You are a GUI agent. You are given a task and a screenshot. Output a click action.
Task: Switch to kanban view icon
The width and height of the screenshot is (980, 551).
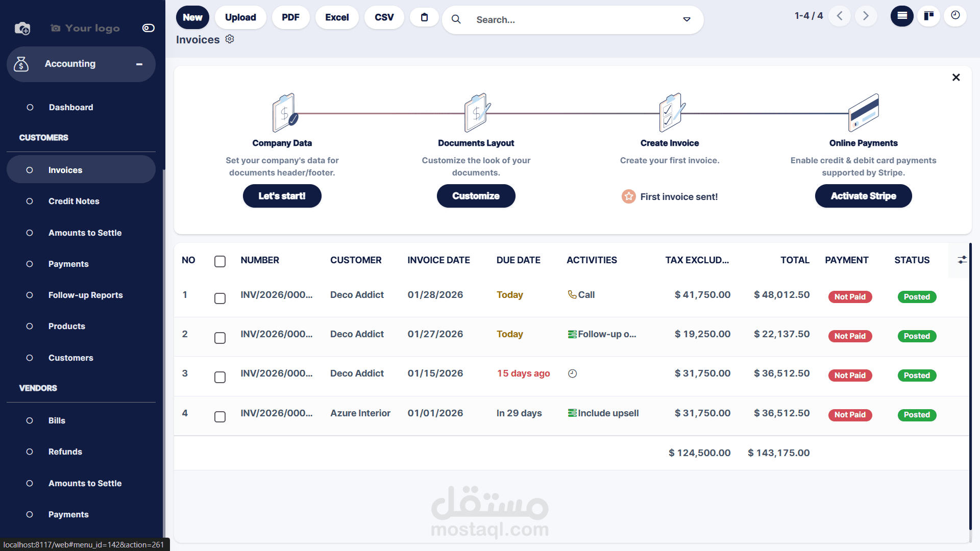pos(928,16)
